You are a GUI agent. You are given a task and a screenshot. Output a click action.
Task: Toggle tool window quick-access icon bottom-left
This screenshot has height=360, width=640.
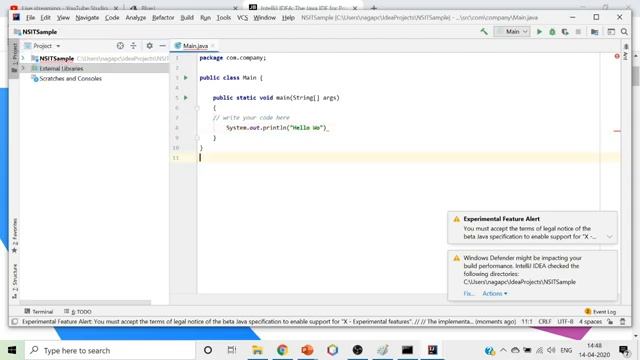click(14, 322)
